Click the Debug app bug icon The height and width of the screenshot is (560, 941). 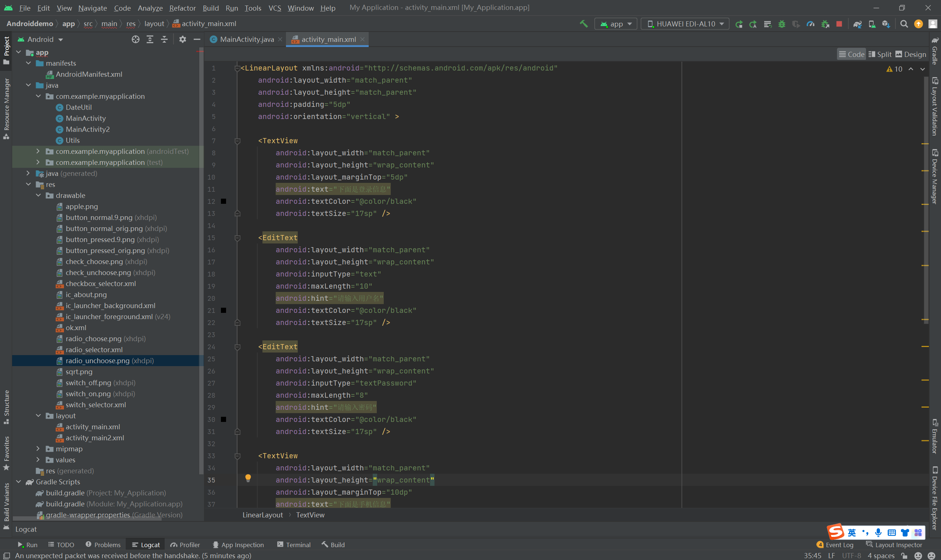[x=781, y=24]
